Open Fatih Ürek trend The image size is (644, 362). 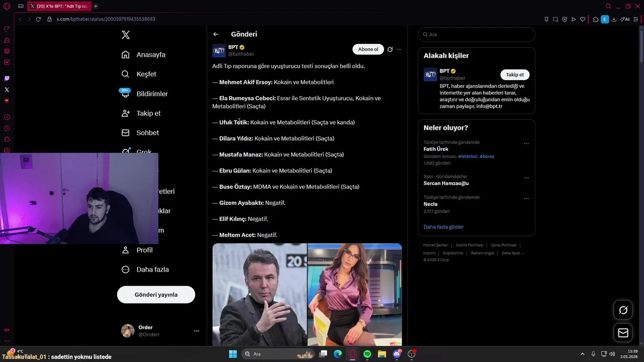[436, 149]
